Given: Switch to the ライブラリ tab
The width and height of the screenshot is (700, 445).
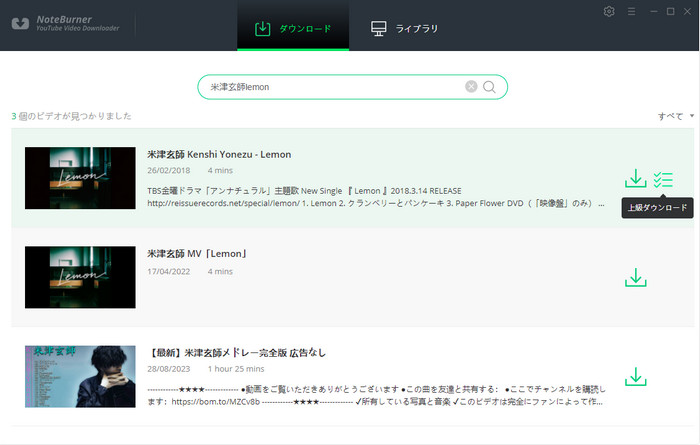Looking at the screenshot, I should (x=405, y=28).
